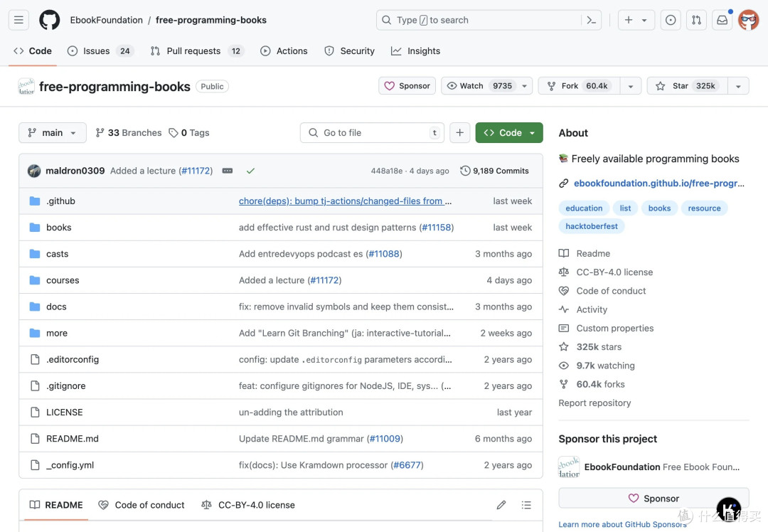Edit README with the pencil icon
Viewport: 768px width, 532px height.
pyautogui.click(x=501, y=505)
